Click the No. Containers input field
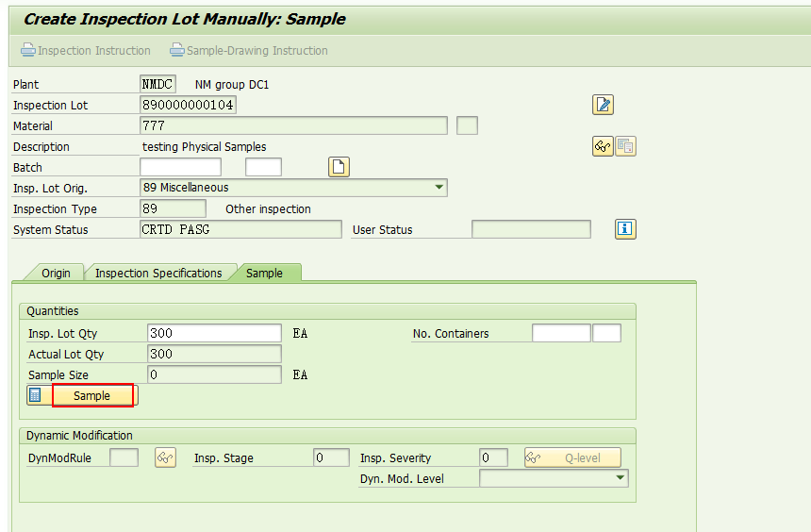The image size is (811, 532). coord(561,333)
